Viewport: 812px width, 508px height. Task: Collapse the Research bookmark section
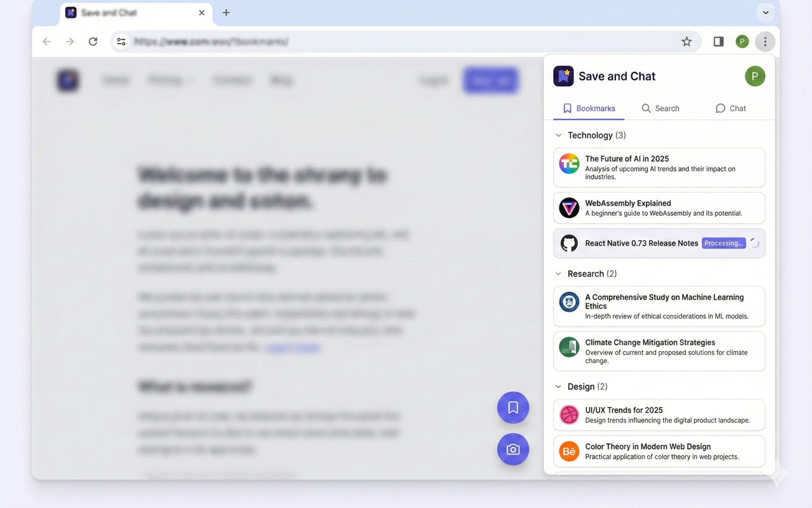coord(558,274)
